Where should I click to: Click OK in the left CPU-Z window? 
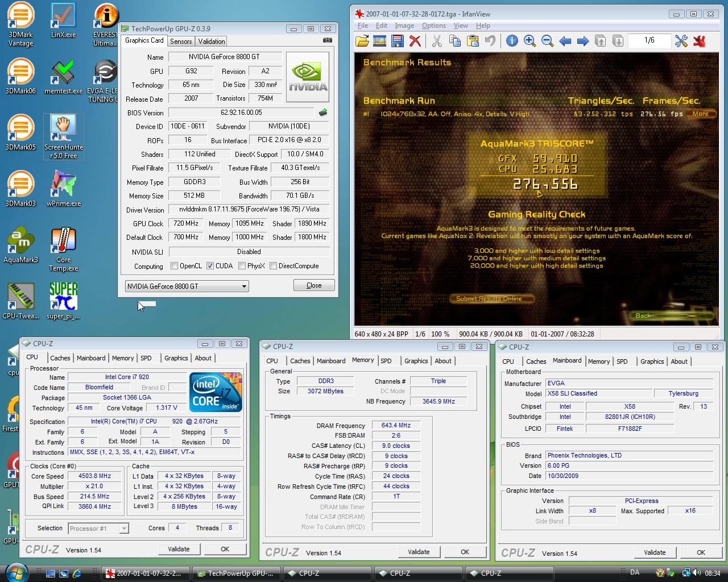click(x=225, y=549)
